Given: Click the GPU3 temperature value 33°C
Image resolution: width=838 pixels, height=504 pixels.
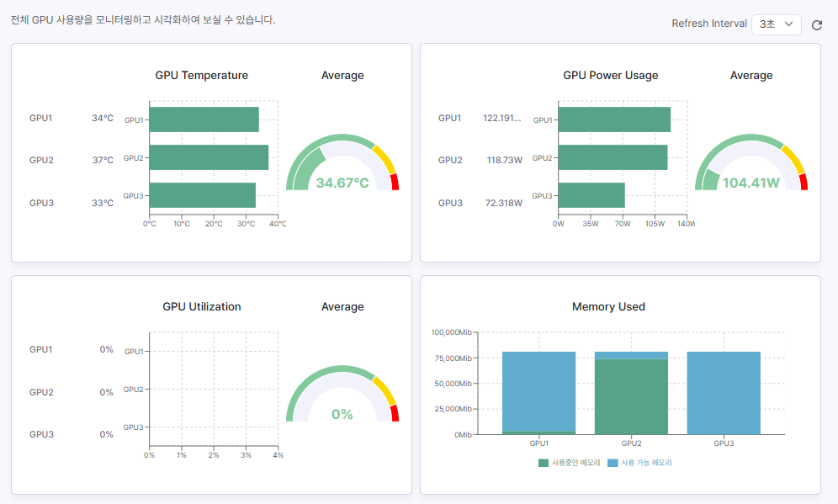Looking at the screenshot, I should click(103, 203).
